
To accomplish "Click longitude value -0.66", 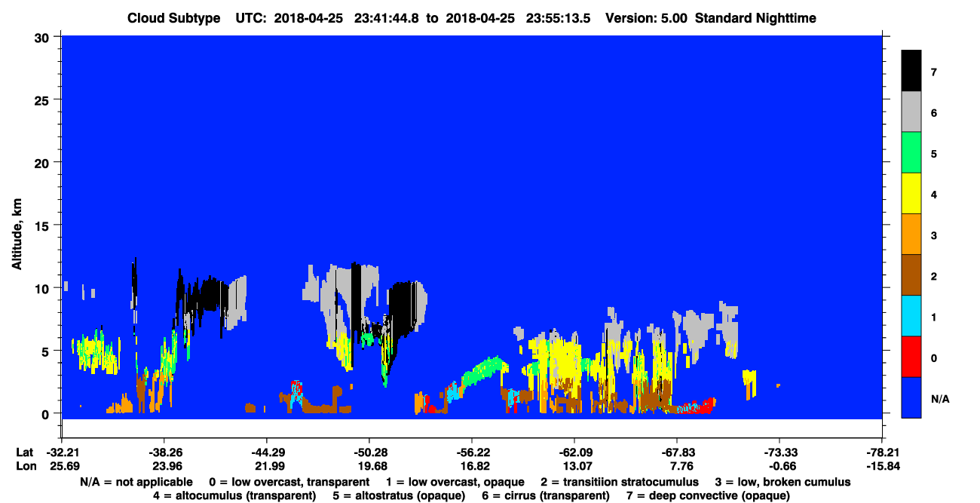I will pyautogui.click(x=779, y=466).
